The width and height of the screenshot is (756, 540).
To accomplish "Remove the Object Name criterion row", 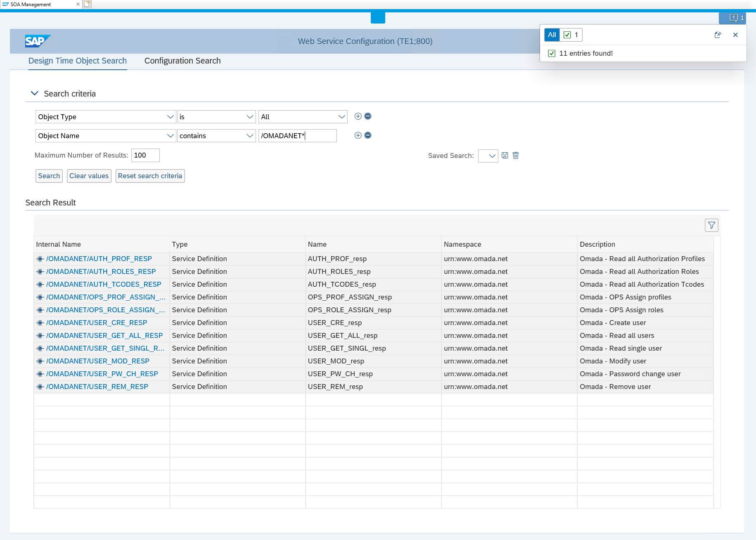I will [x=368, y=135].
